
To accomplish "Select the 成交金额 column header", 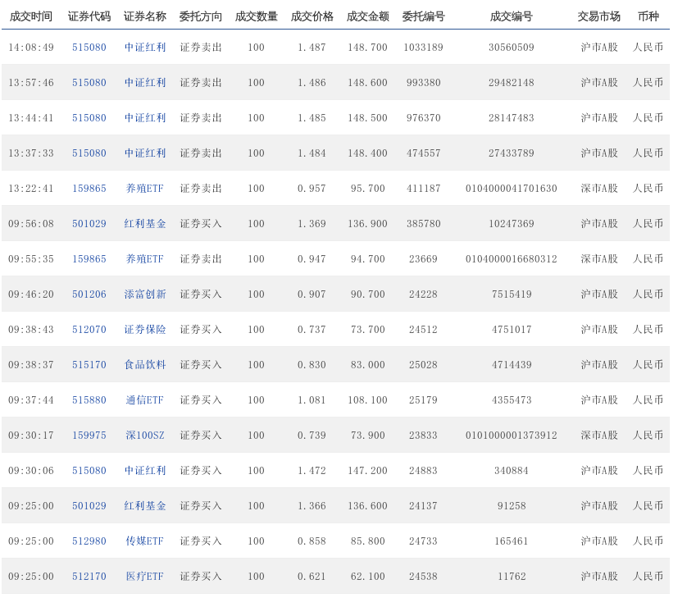I will 367,16.
